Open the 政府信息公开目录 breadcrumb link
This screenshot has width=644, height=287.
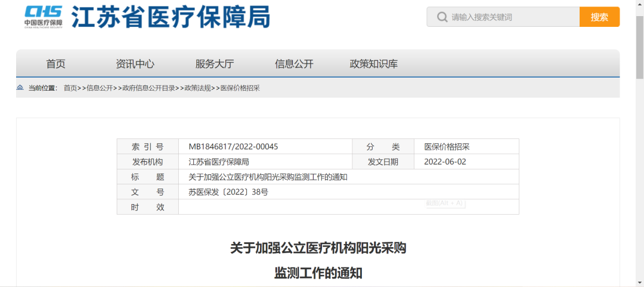click(x=148, y=88)
